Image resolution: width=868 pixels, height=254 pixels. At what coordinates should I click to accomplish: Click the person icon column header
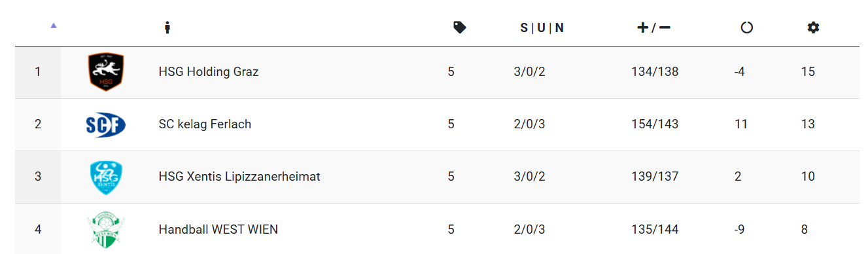[167, 27]
